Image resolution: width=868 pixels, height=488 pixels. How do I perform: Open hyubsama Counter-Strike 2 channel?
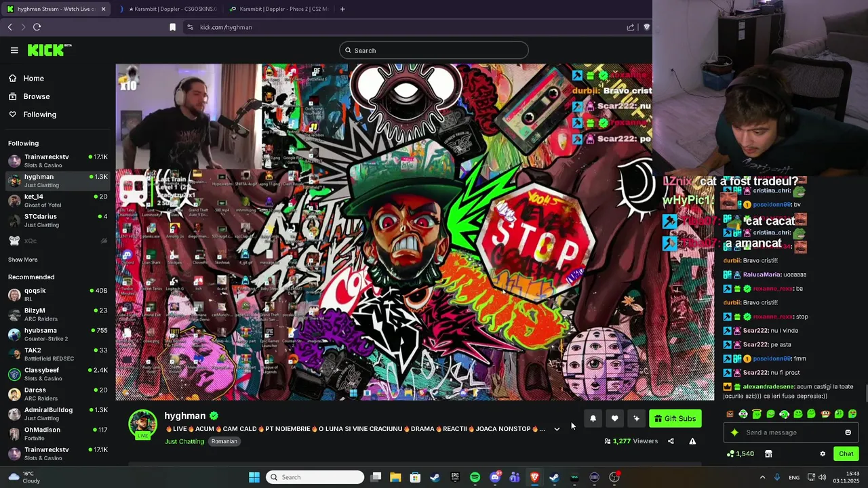(57, 334)
